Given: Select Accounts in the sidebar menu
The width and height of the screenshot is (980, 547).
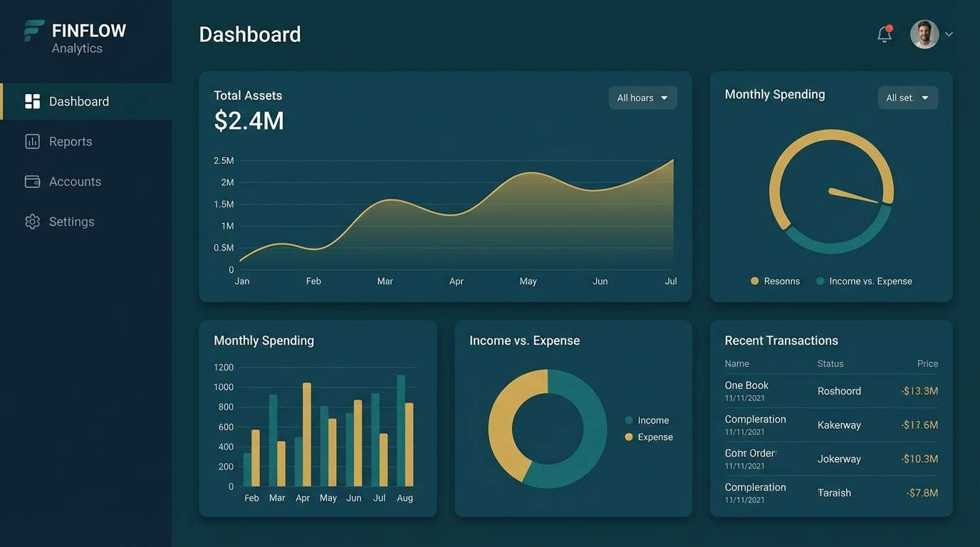Looking at the screenshot, I should click(x=75, y=181).
